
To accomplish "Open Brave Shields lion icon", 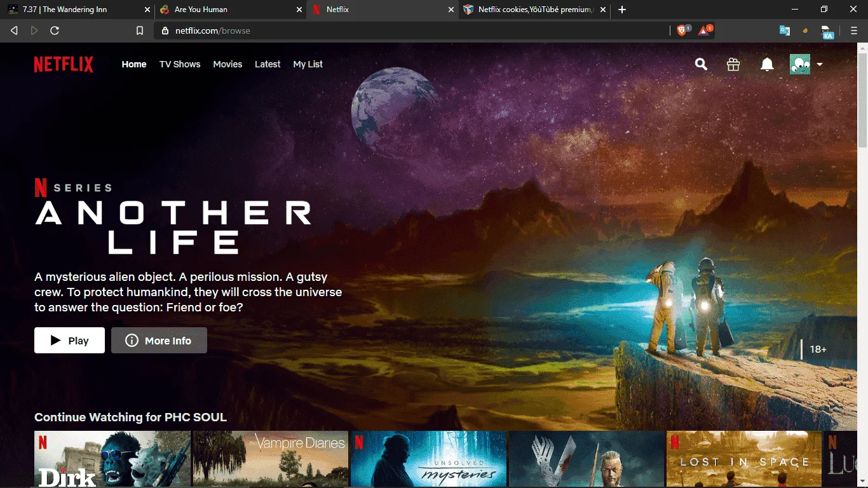I will coord(682,30).
